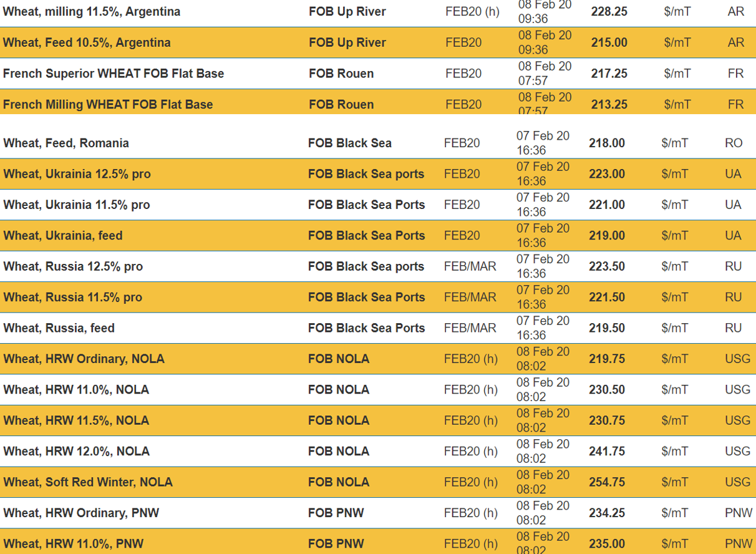Open Wheat, Soft Red Winter, NOLA
The width and height of the screenshot is (756, 554).
pyautogui.click(x=88, y=482)
